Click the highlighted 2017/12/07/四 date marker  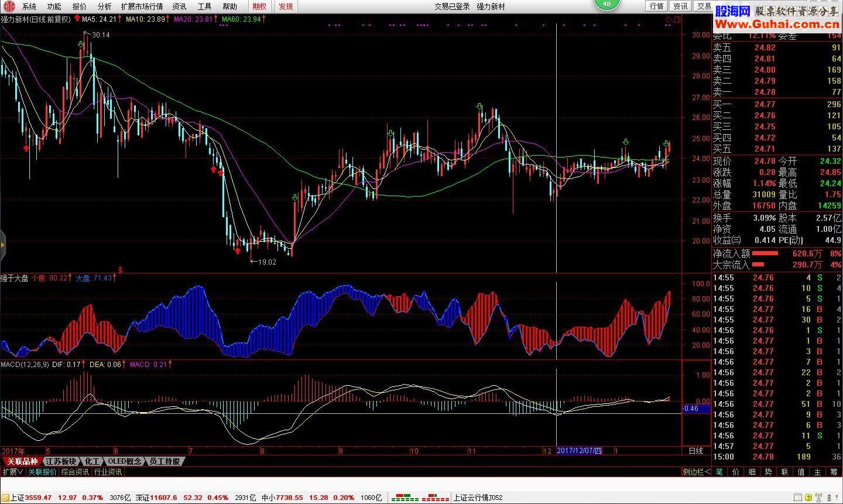tap(579, 451)
